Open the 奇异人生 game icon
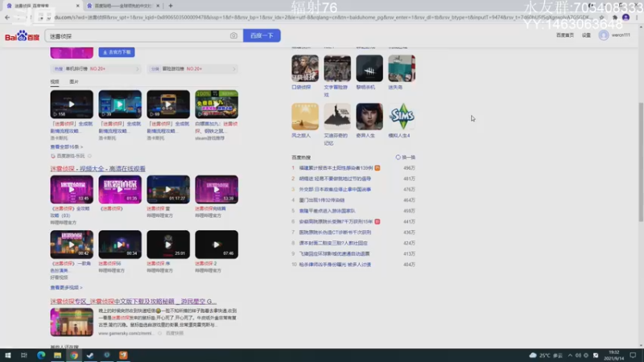The image size is (644, 362). tap(369, 117)
